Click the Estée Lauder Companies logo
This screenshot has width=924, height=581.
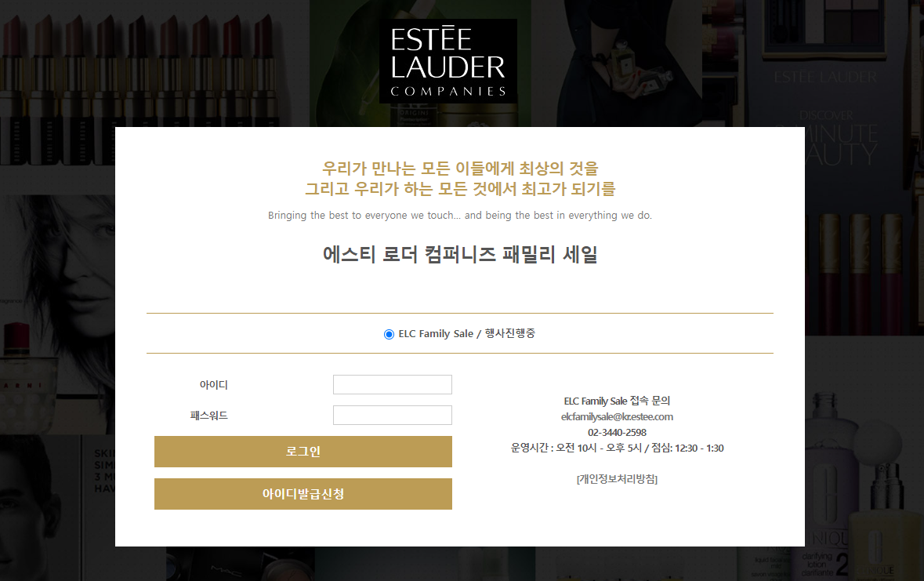point(448,61)
